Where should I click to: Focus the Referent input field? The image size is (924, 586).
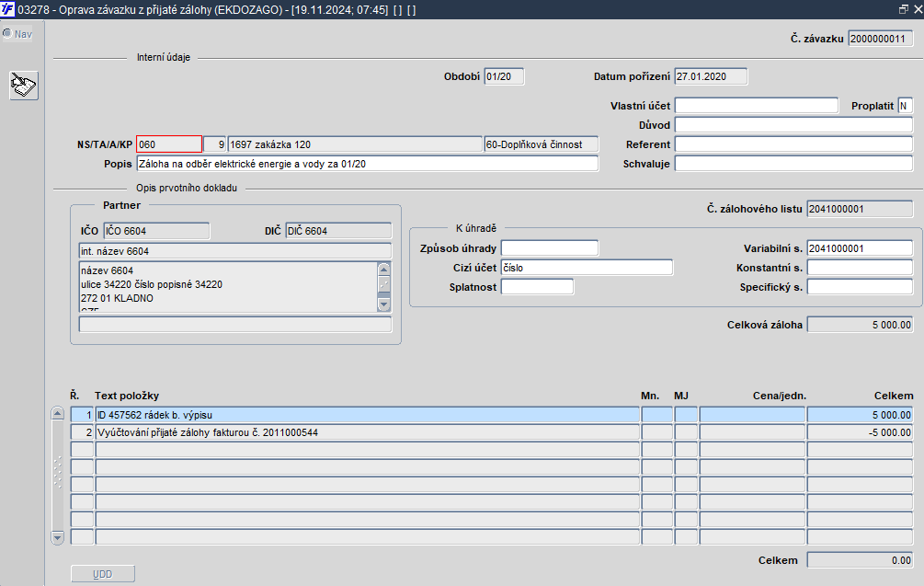(x=793, y=144)
